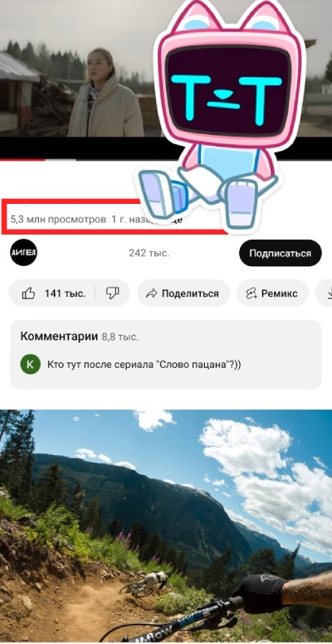This screenshot has height=644, width=332.
Task: Tap the Remix sparkle icon
Action: pyautogui.click(x=251, y=293)
